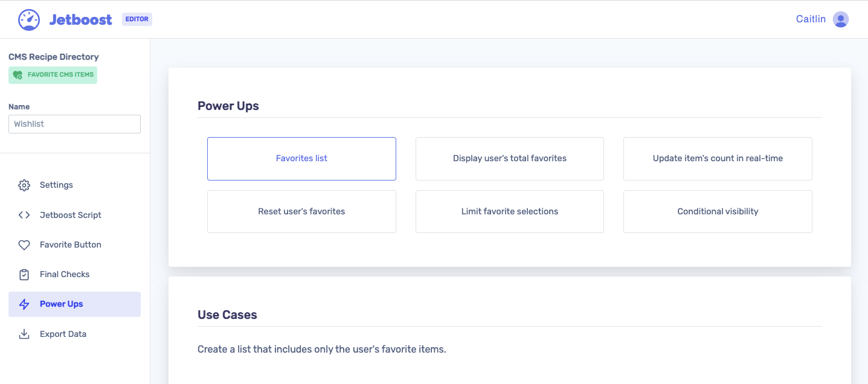Click the code brackets icon beside Jetboost Script
Image resolution: width=868 pixels, height=384 pixels.
pos(24,214)
